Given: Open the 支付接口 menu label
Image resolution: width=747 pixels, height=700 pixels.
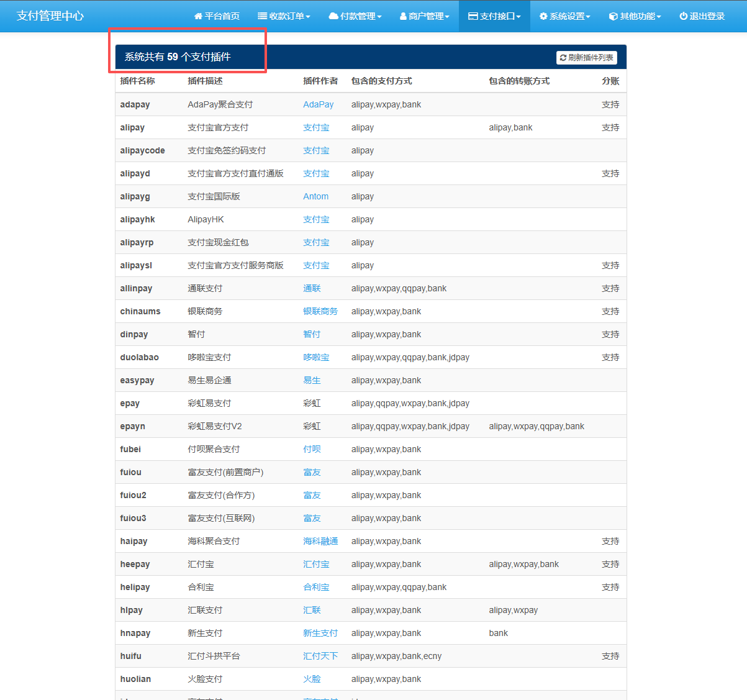Looking at the screenshot, I should [x=497, y=16].
